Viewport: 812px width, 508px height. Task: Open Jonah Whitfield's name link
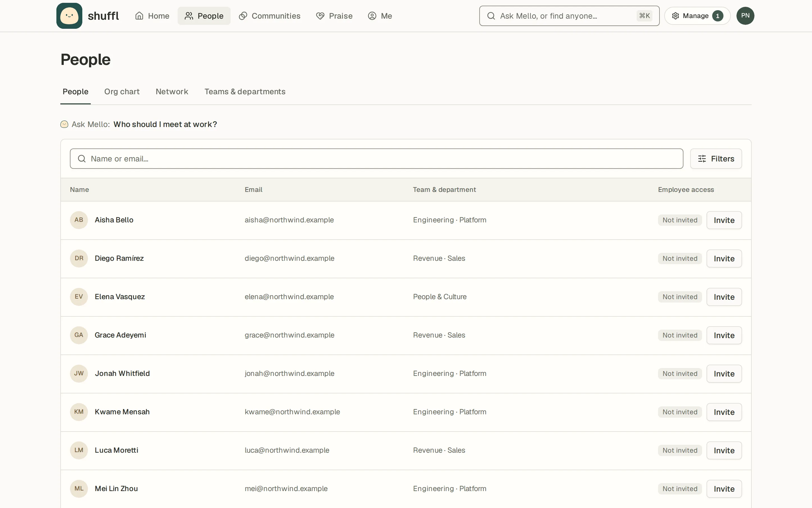122,374
